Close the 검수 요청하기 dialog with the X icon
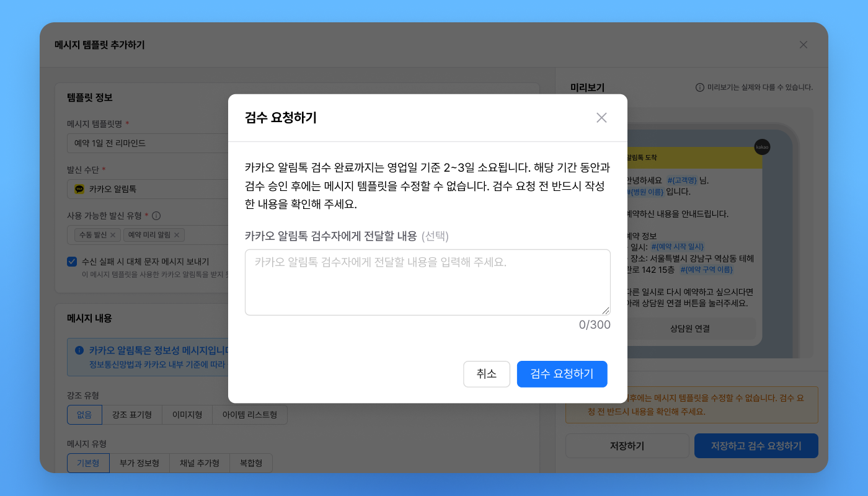Image resolution: width=868 pixels, height=496 pixels. click(601, 118)
